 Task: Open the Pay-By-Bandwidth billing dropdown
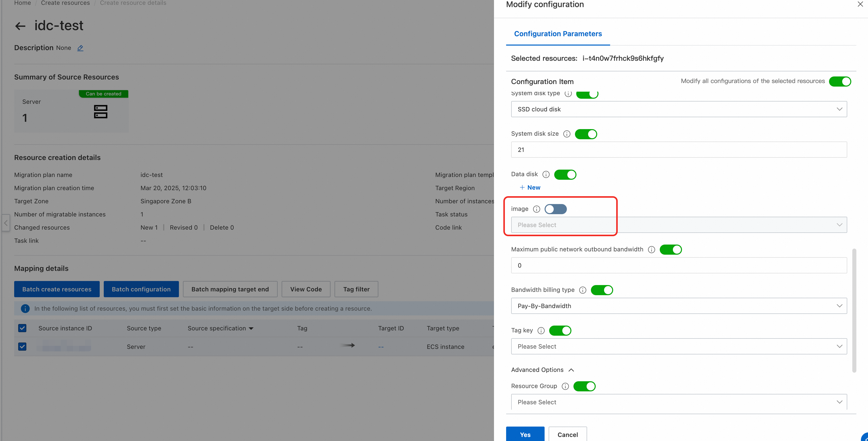679,306
